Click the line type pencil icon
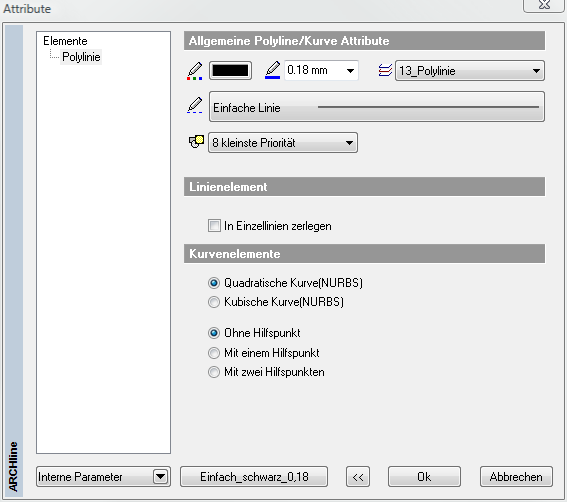The height and width of the screenshot is (502, 567). click(195, 105)
